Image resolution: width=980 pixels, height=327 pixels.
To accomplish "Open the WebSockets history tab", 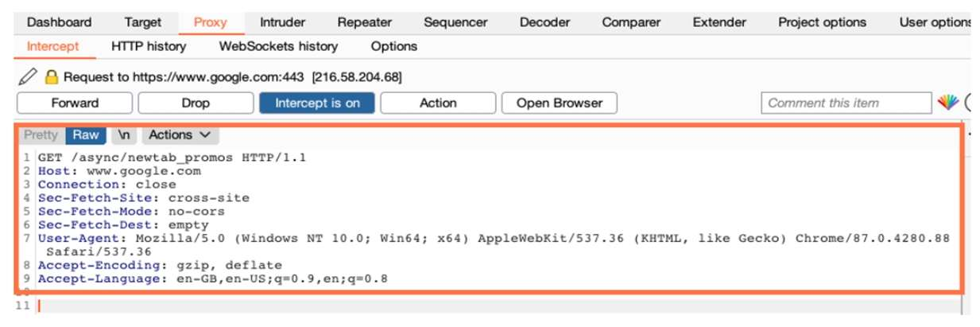I will tap(278, 46).
